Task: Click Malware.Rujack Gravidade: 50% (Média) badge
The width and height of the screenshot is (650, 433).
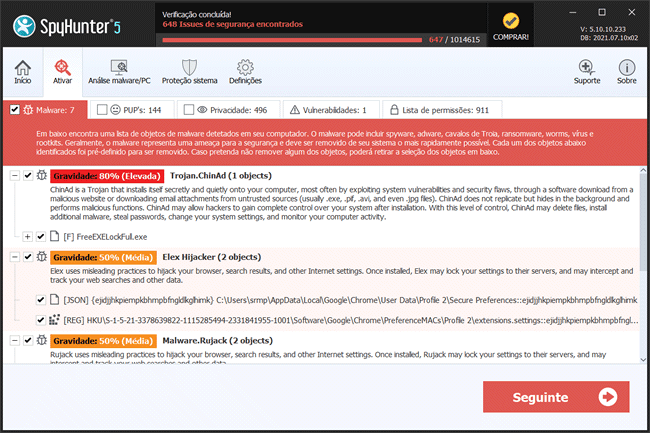Action: (103, 341)
